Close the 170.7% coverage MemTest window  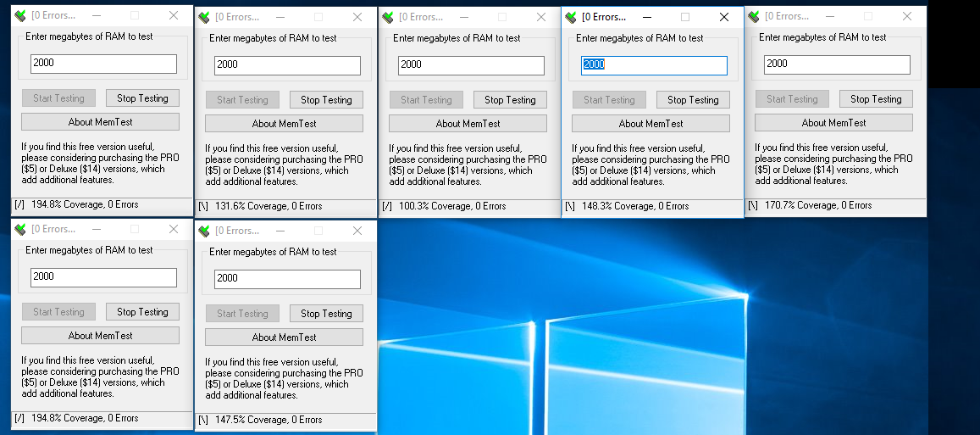pos(907,16)
